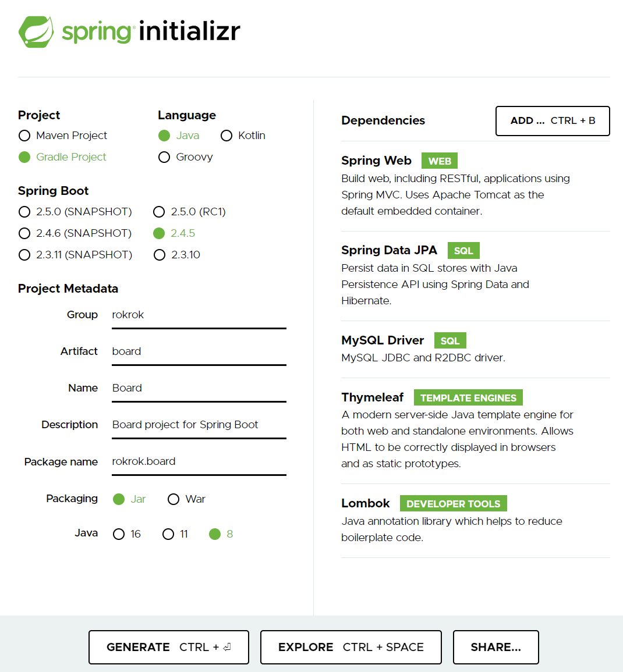Screen dimensions: 623x672
Task: Choose Java as the language
Action: (164, 136)
